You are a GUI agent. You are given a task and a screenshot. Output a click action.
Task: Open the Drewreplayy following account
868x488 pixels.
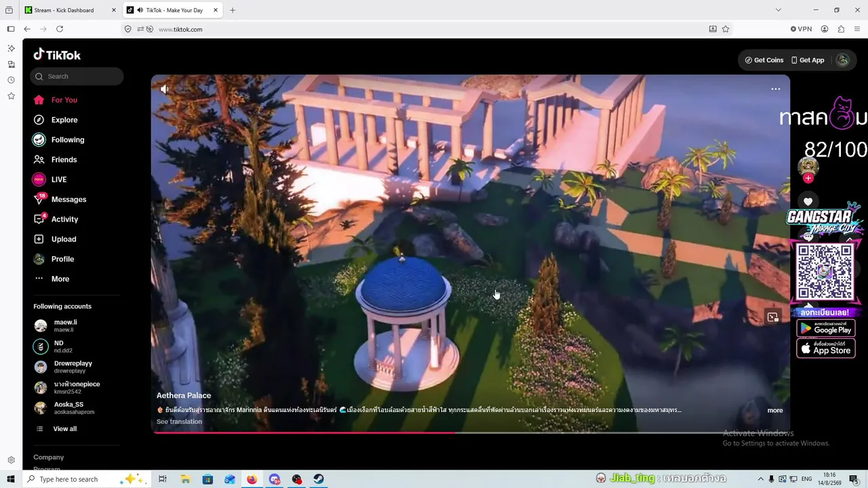point(63,367)
